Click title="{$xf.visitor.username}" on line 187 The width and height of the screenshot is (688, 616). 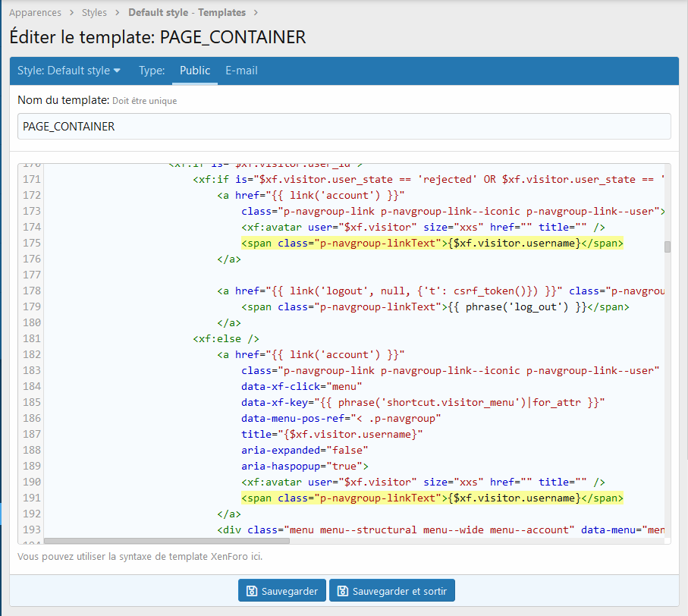pos(331,435)
